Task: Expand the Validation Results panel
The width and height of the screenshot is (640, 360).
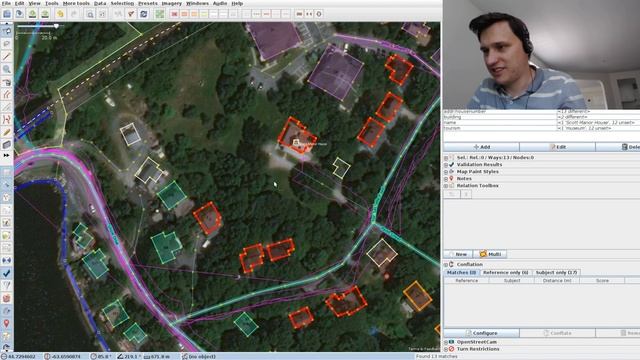Action: (446, 164)
